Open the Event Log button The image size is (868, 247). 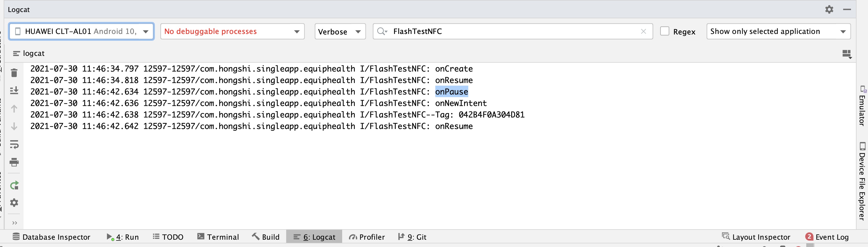(x=827, y=237)
